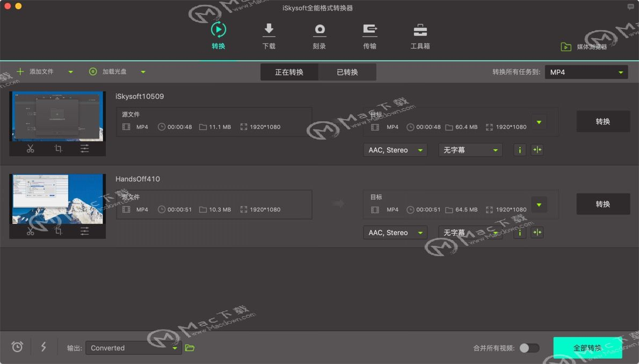Screen dimensions: 639x364
Task: Click the scissors trim icon for iSkysoft10509
Action: (x=31, y=149)
